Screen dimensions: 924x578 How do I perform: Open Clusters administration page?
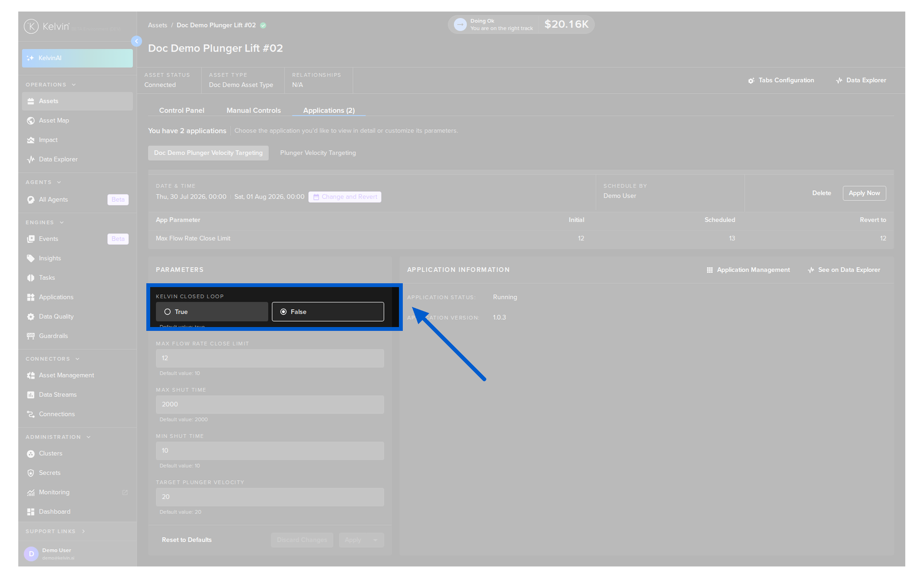pyautogui.click(x=77, y=454)
